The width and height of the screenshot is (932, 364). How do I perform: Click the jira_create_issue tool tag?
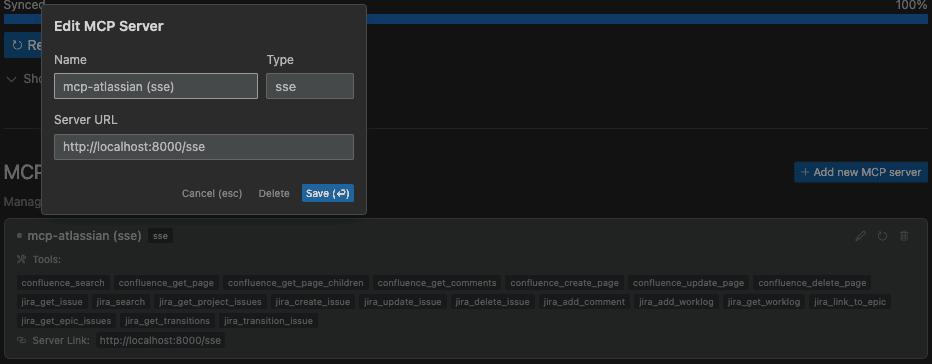click(313, 302)
